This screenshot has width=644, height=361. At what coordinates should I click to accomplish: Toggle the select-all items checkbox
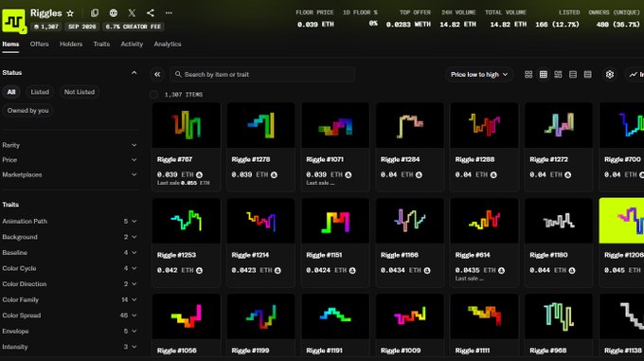click(x=153, y=95)
